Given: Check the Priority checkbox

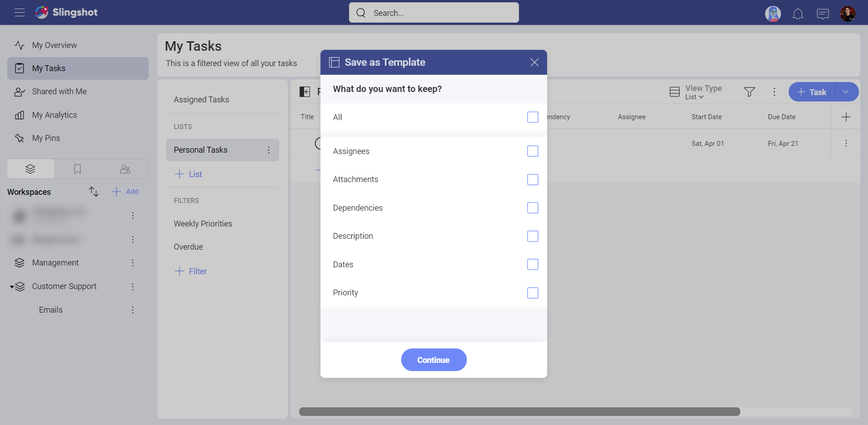Looking at the screenshot, I should click(x=532, y=293).
